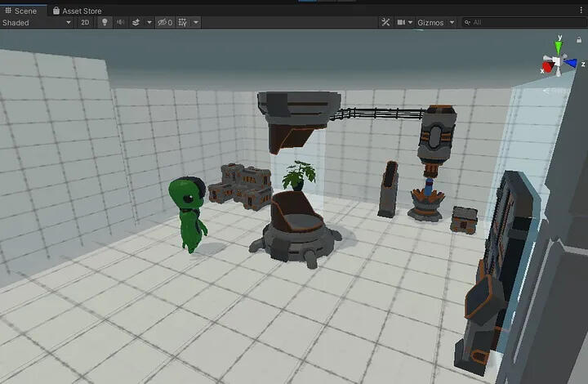Click the hidden objects visibility icon
This screenshot has width=588, height=384.
163,23
